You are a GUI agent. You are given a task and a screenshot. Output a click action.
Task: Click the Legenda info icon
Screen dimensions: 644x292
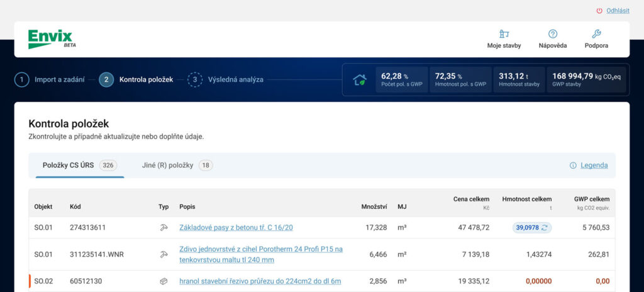point(573,166)
